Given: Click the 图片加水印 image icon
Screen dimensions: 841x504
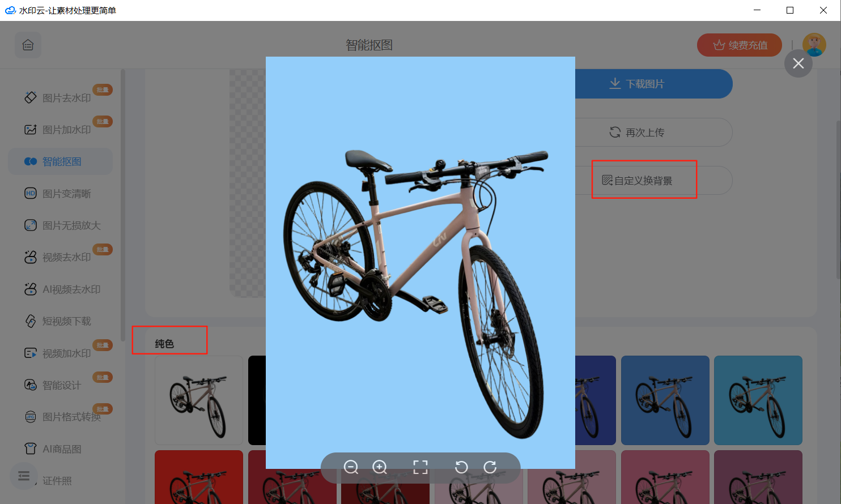Looking at the screenshot, I should click(x=31, y=130).
